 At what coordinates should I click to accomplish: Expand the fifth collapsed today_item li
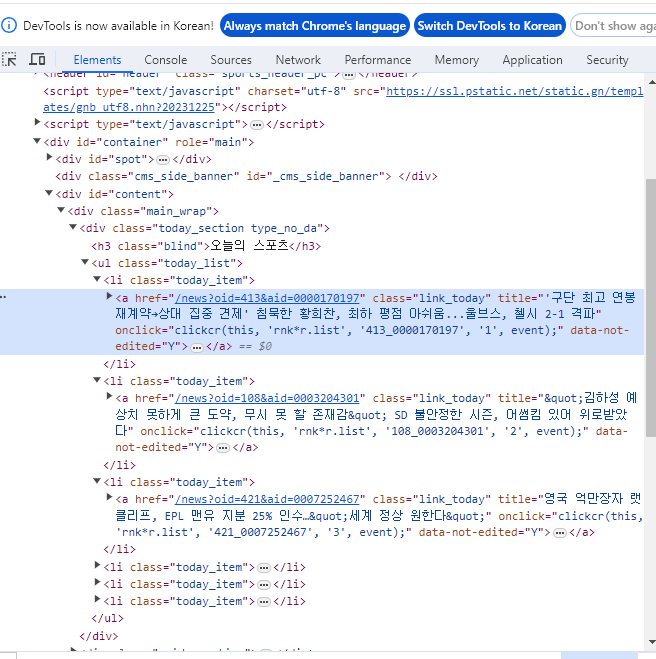point(97,582)
